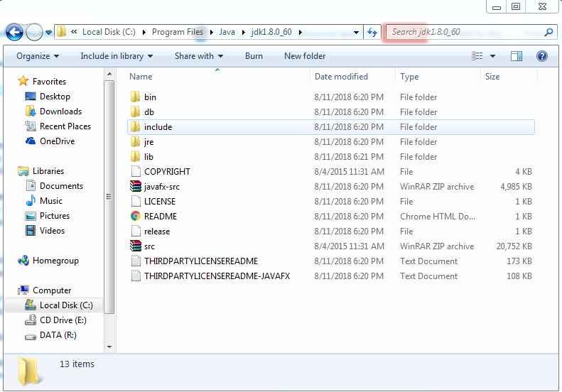This screenshot has height=392, width=562.
Task: Select the COPYRIGHT file icon
Action: tap(136, 172)
